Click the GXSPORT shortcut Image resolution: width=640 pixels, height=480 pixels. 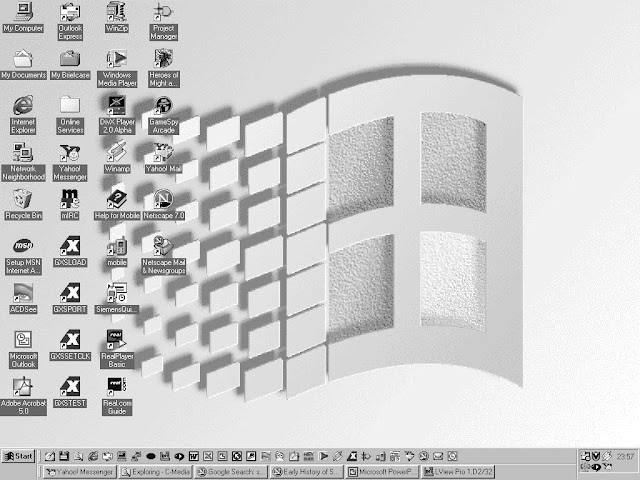click(70, 298)
